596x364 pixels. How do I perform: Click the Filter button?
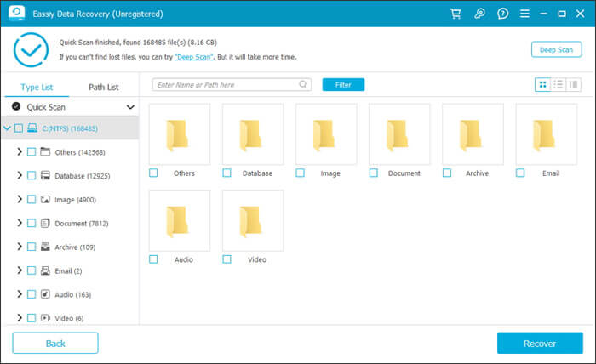click(x=343, y=85)
